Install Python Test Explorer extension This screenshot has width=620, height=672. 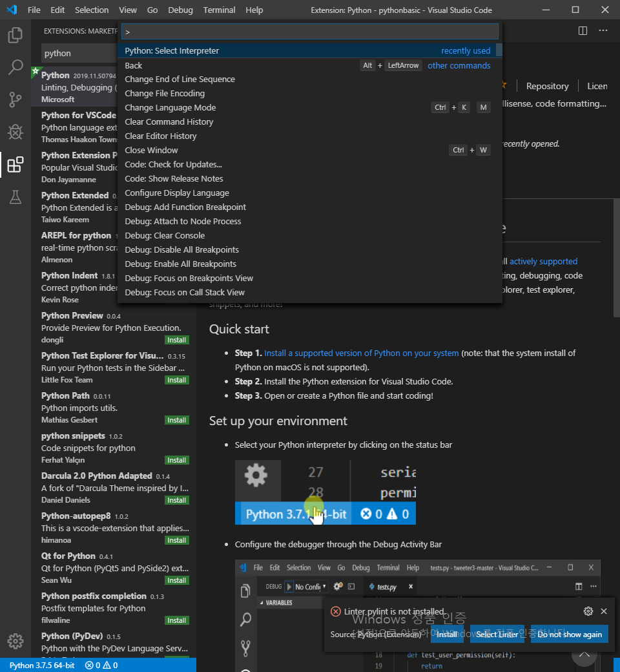(x=176, y=380)
